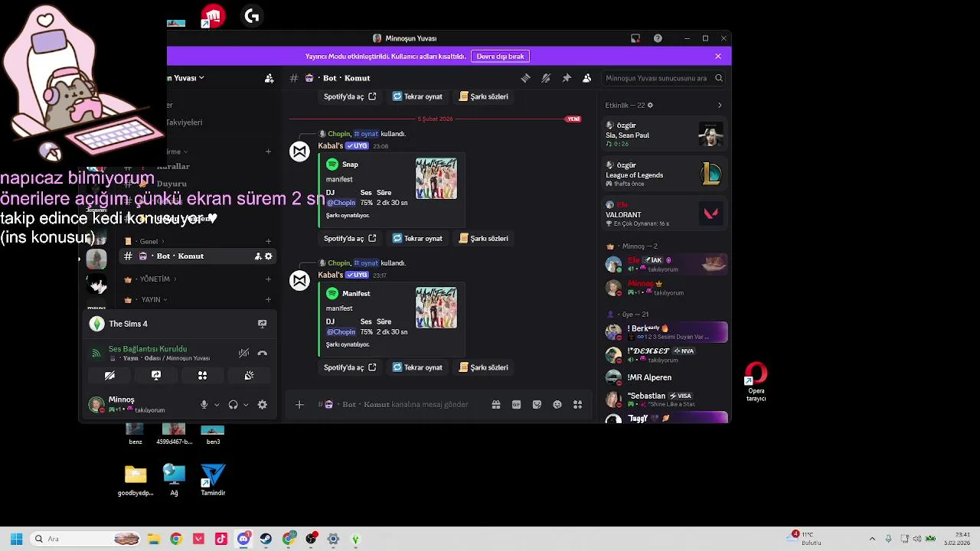Open soundboard in voice panel

pos(249,376)
